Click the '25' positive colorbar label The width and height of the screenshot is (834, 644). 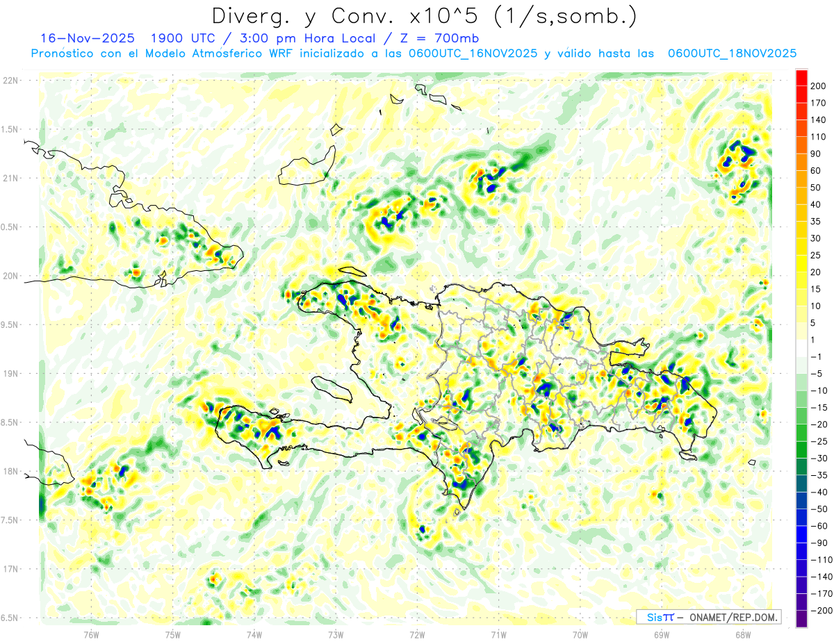pos(817,255)
